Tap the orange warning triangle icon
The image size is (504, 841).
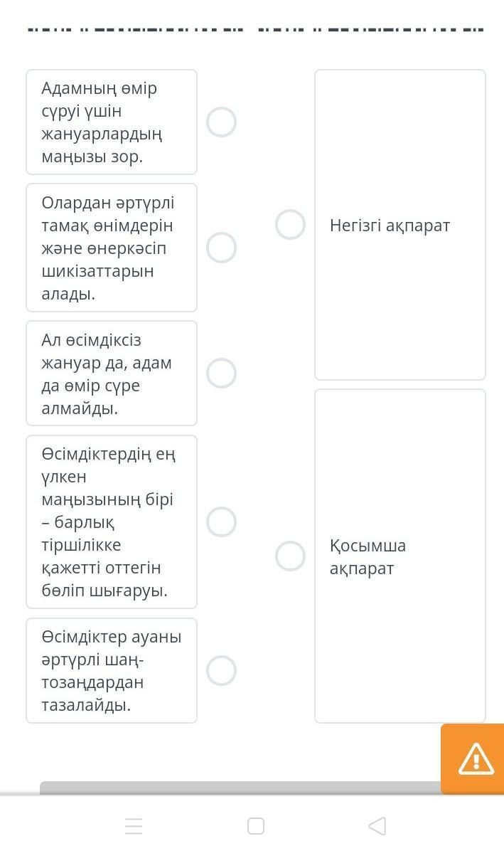pos(476,758)
